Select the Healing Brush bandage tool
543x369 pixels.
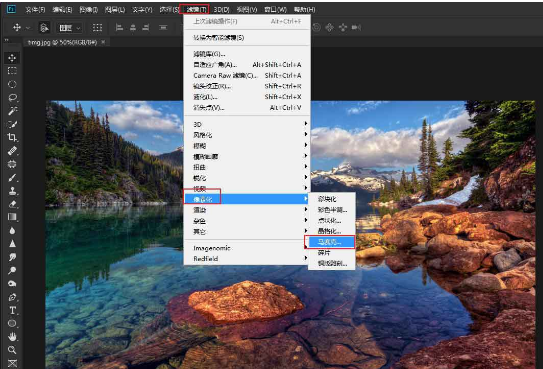(12, 151)
